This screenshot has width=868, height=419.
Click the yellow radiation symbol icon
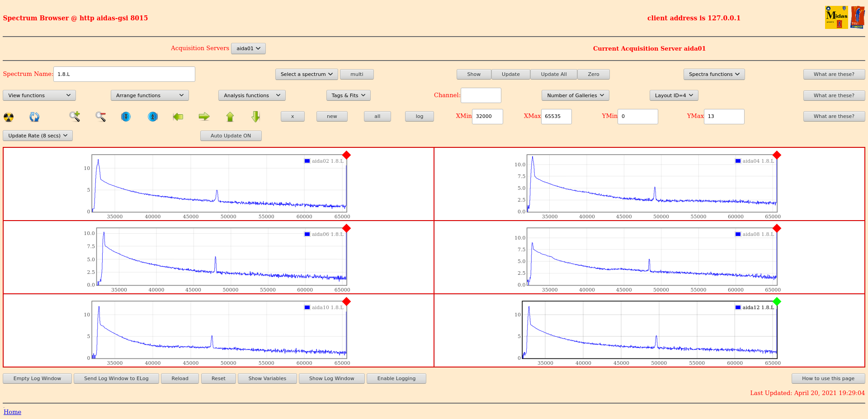(x=9, y=117)
